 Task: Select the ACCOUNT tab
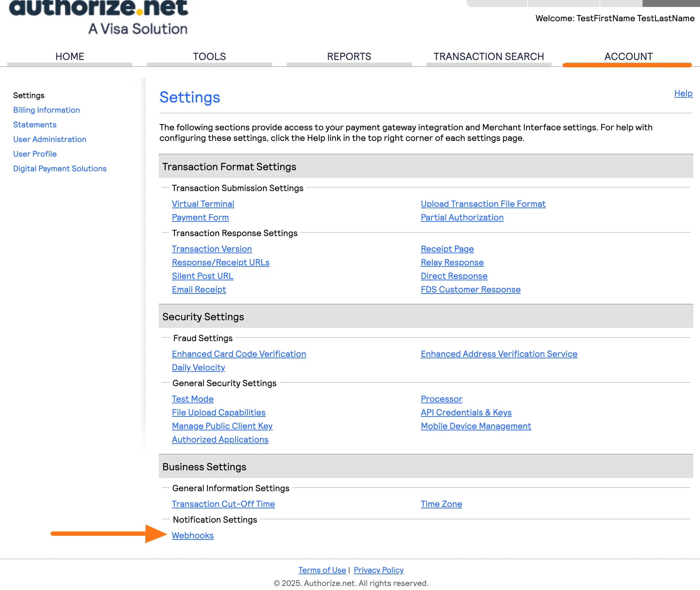tap(628, 56)
